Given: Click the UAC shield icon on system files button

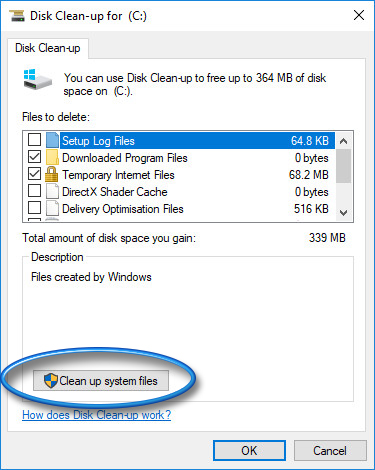Looking at the screenshot, I should 51,380.
